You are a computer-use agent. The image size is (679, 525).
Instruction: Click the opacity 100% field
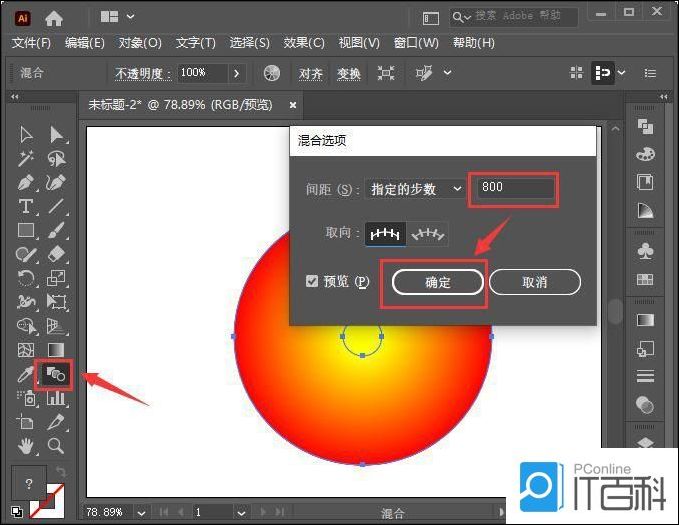(x=203, y=73)
